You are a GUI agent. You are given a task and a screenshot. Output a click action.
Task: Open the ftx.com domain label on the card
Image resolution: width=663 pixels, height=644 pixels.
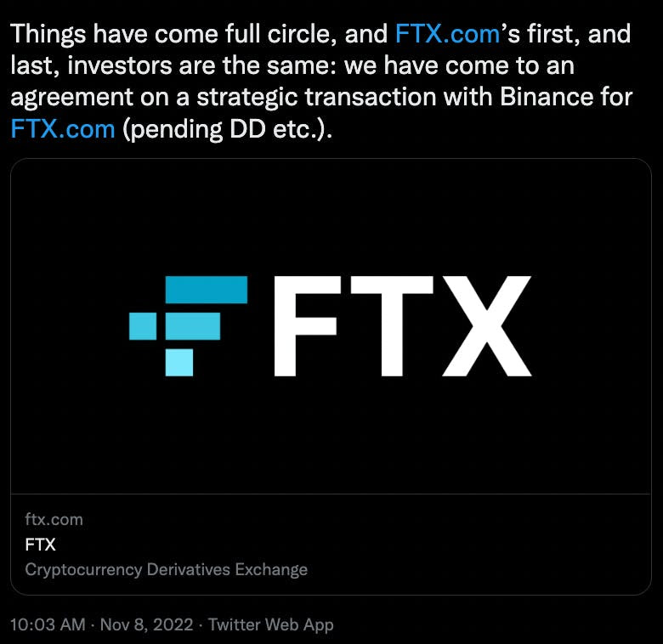(54, 519)
